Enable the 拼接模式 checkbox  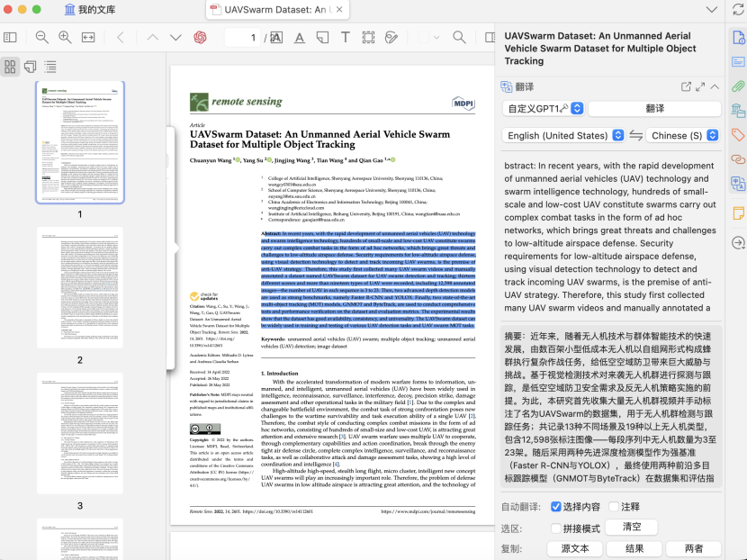556,528
